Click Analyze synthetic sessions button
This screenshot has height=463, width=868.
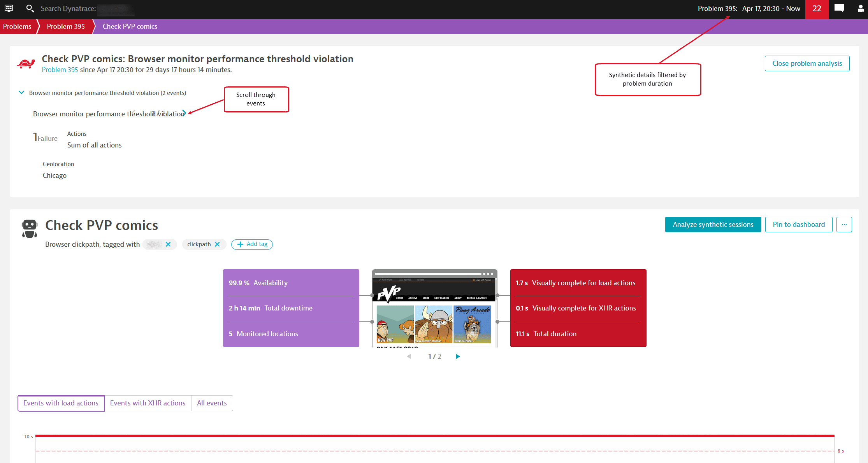pyautogui.click(x=713, y=224)
